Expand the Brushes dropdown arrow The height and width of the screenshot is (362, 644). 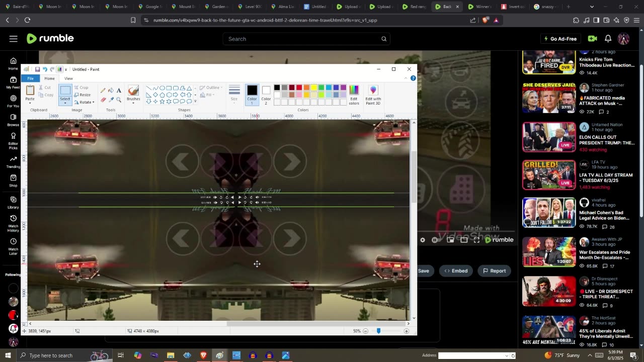(133, 103)
